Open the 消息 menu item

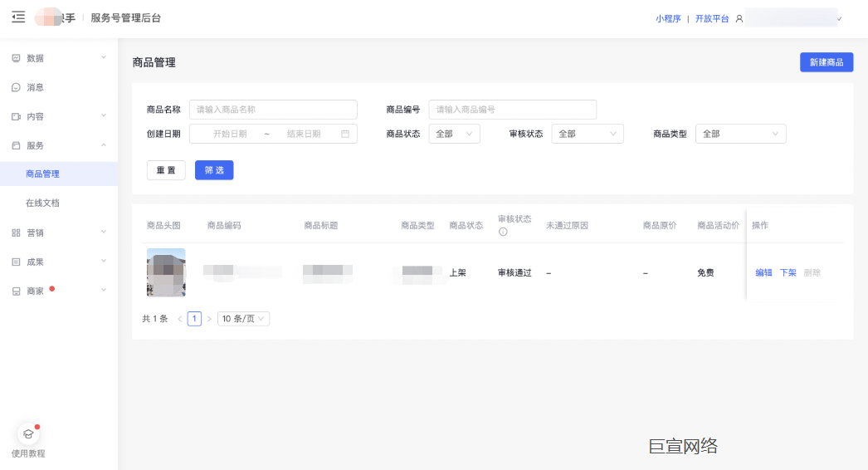pyautogui.click(x=59, y=87)
